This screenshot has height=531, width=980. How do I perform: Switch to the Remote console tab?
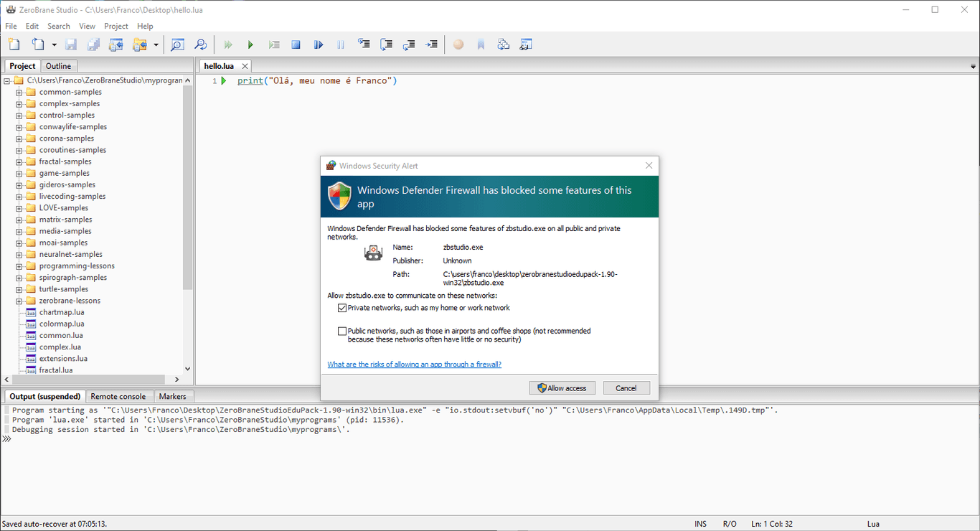click(x=119, y=395)
